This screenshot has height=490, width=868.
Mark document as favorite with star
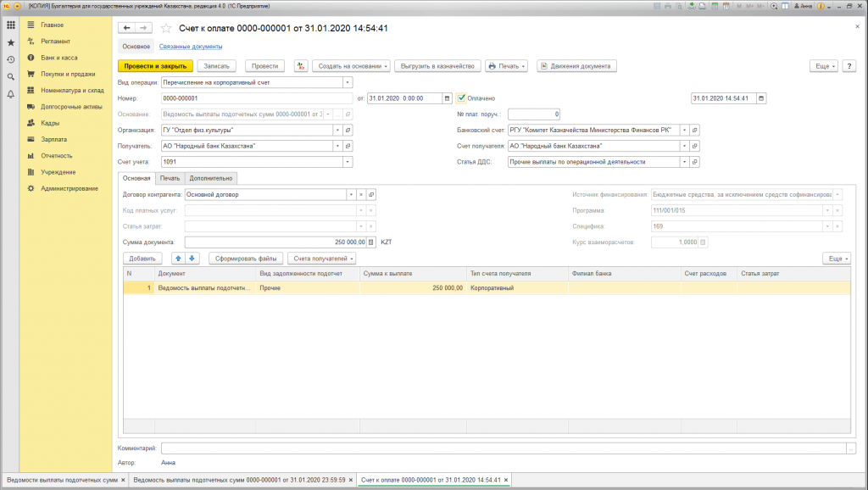point(166,28)
